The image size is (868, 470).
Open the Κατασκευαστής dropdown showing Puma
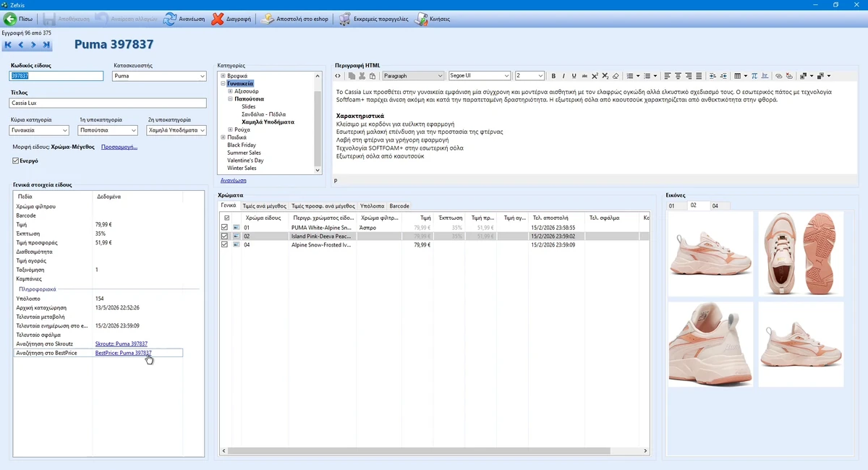pyautogui.click(x=159, y=76)
